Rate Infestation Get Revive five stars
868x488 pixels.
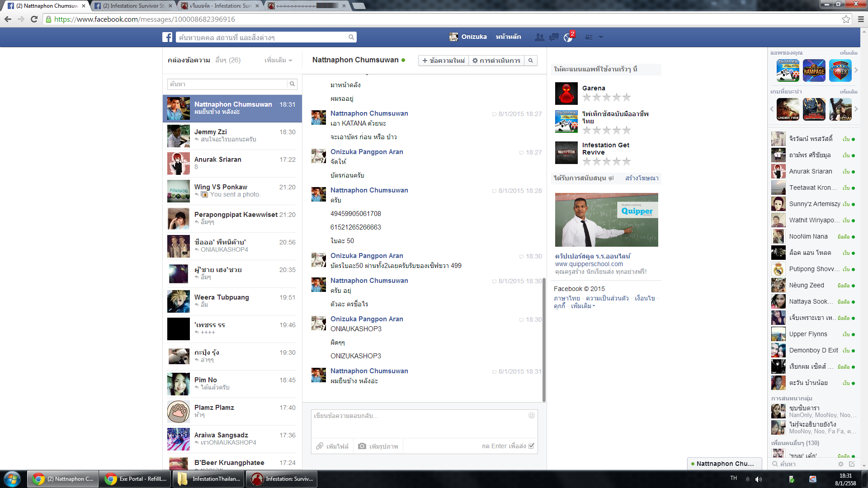coord(626,162)
